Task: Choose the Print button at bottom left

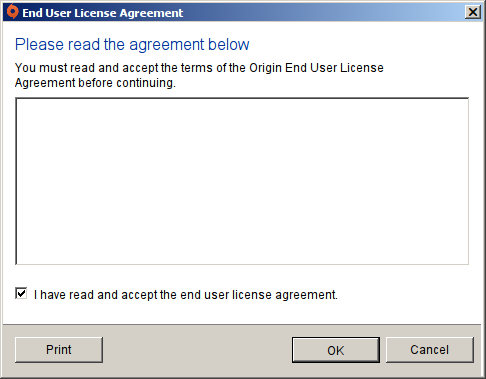Action: 59,350
